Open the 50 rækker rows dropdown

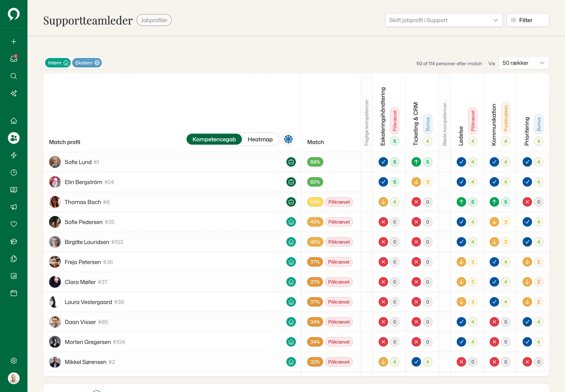(x=523, y=63)
